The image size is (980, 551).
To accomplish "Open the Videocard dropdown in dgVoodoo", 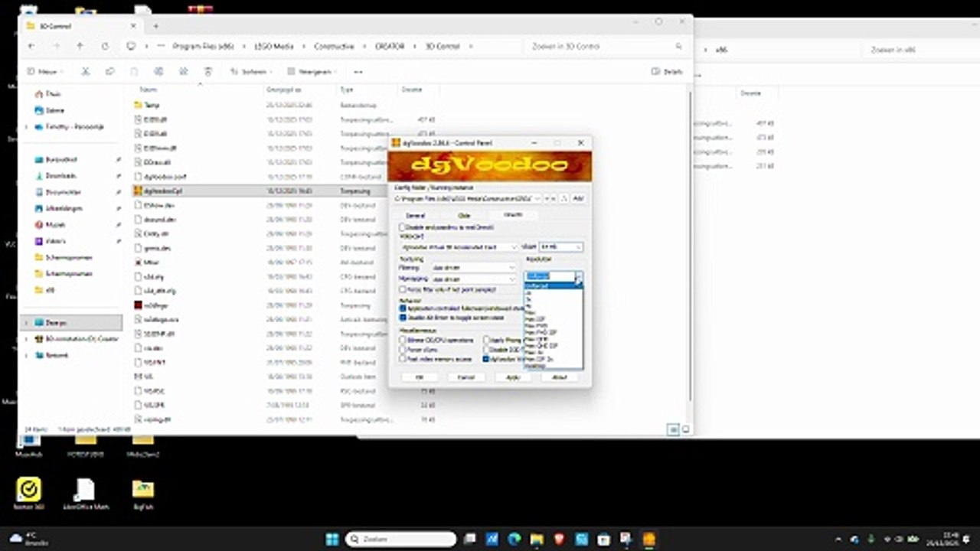I will point(459,247).
